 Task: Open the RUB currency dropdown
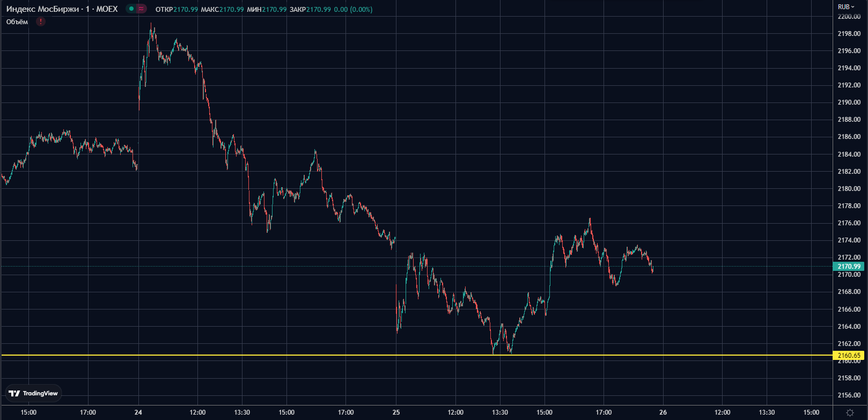click(846, 7)
